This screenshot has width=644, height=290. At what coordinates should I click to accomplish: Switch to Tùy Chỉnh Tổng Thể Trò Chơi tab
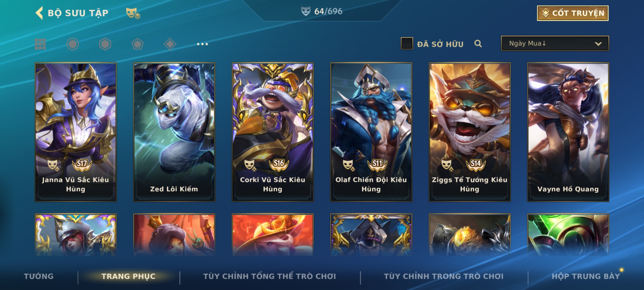[x=269, y=276]
